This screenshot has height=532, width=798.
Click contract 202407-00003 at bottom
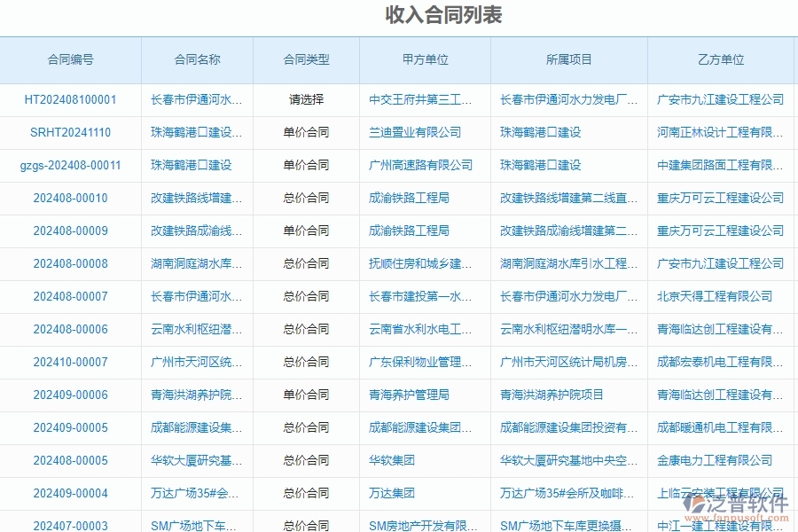[x=73, y=526]
